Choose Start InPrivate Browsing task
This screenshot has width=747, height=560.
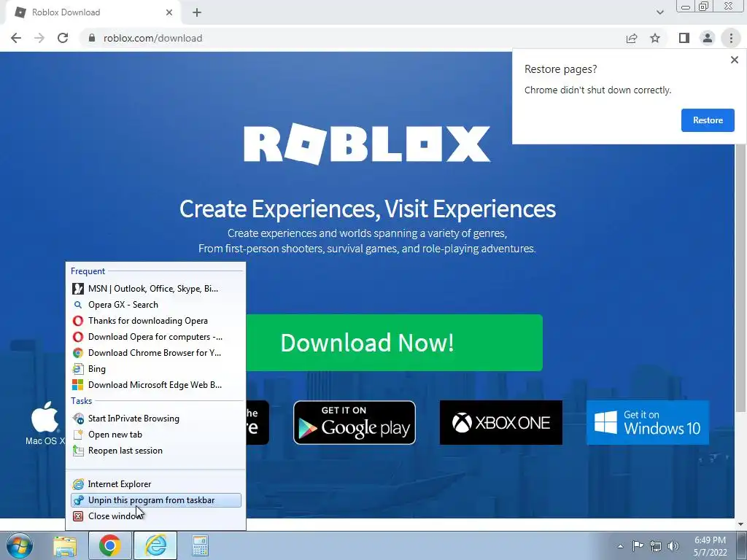click(x=156, y=419)
